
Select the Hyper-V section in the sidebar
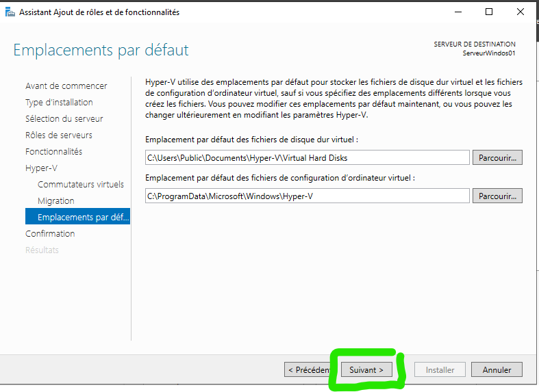[x=42, y=168]
